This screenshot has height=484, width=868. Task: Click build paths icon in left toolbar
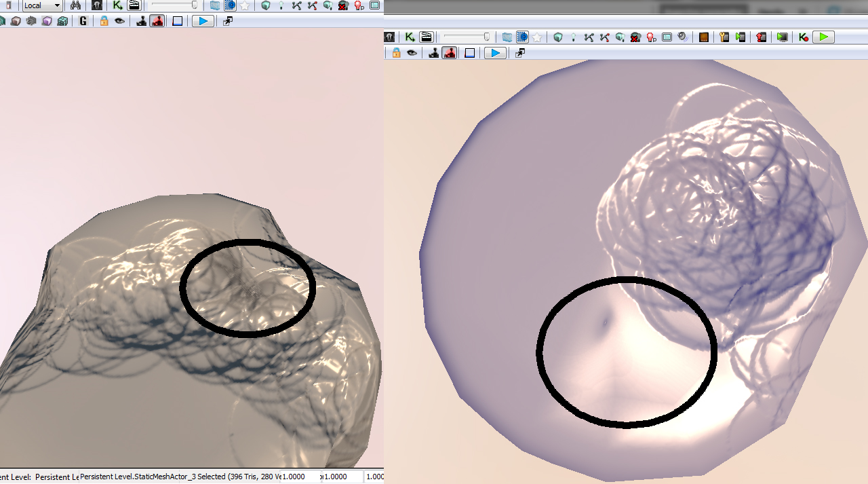click(x=297, y=5)
